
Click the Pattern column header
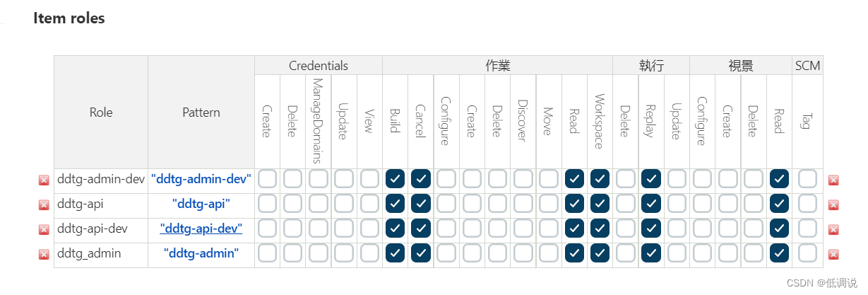click(x=201, y=112)
